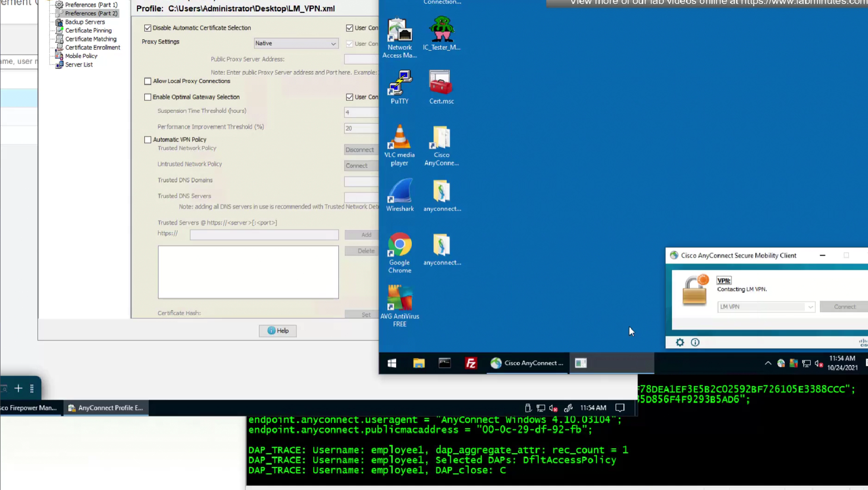Viewport: 868px width, 490px height.
Task: Click the AnyConnect info icon
Action: (695, 343)
